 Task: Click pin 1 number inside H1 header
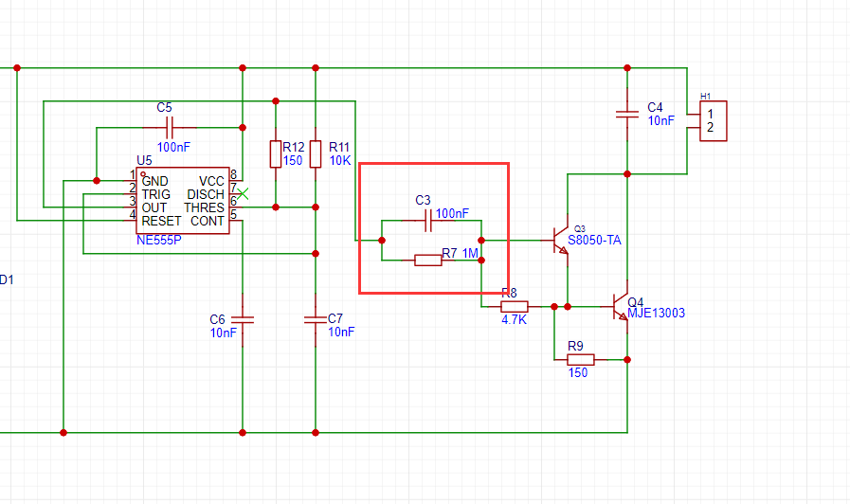[710, 115]
